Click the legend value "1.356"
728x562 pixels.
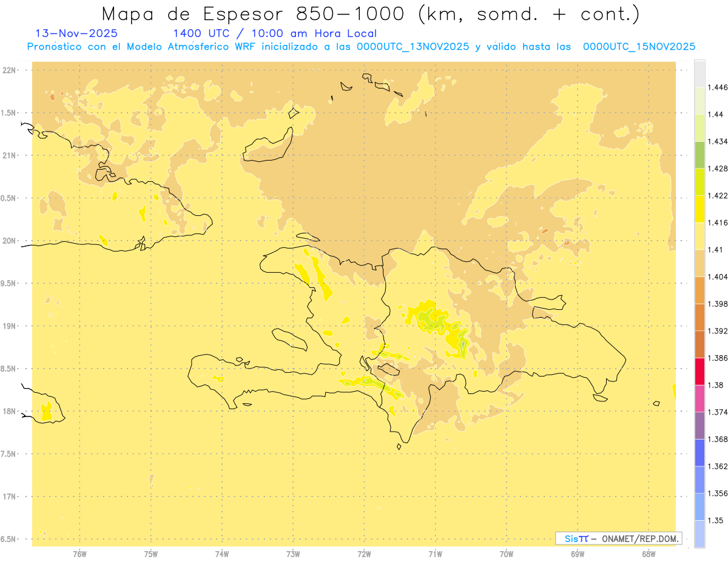tap(718, 493)
